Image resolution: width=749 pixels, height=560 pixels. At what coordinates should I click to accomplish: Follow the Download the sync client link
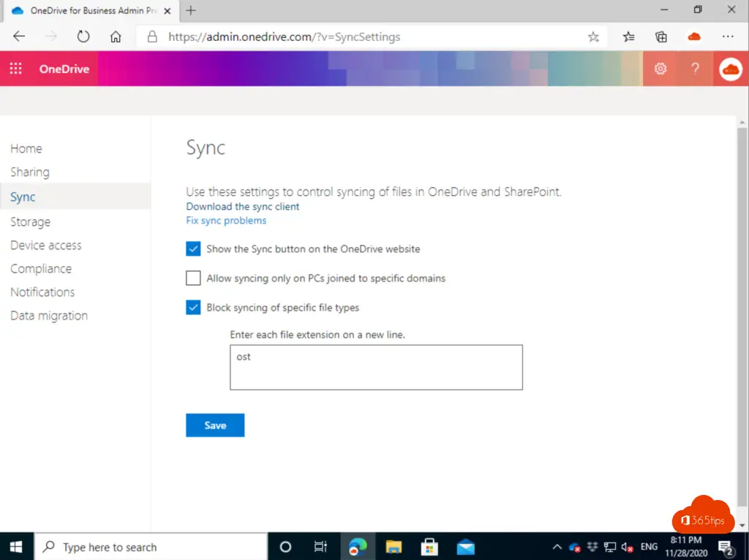point(243,207)
